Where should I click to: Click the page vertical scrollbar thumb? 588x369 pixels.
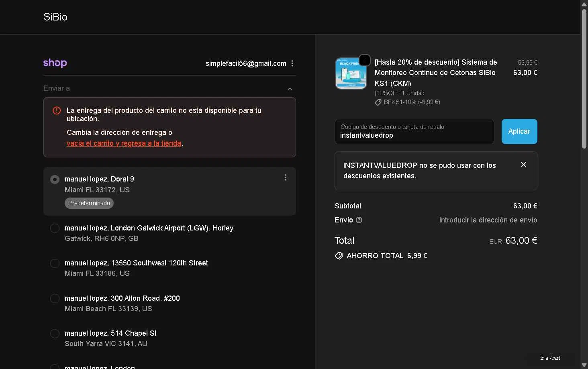584,79
